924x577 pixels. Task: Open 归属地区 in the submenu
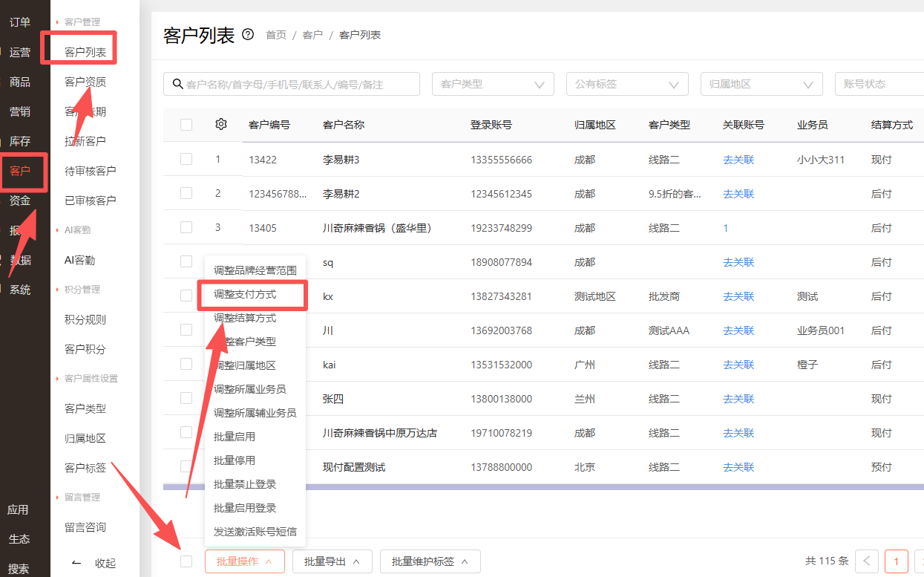(85, 438)
